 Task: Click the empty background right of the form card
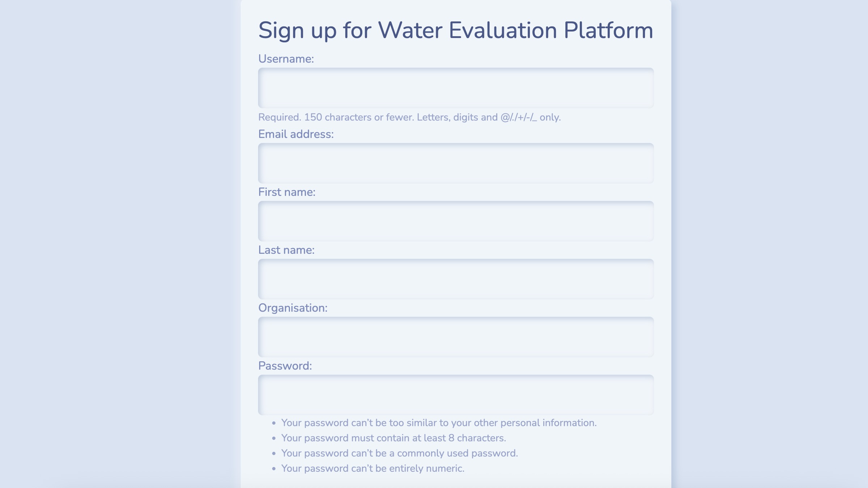pyautogui.click(x=770, y=244)
